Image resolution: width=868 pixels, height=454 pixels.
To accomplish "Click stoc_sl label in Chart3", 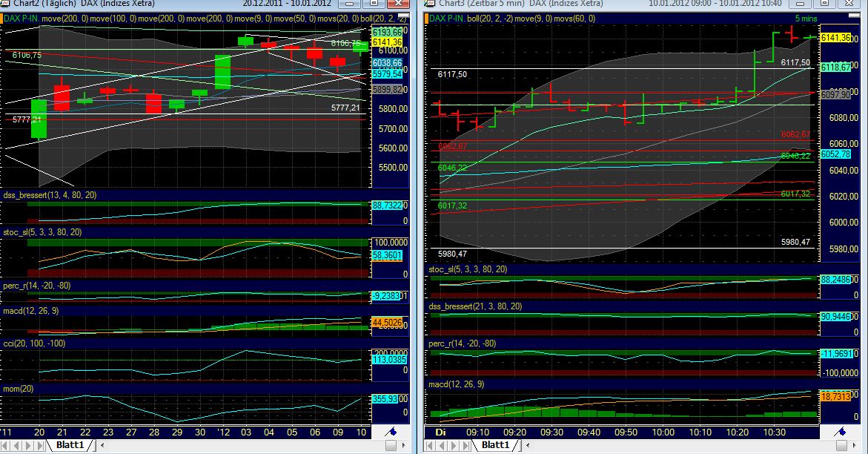I will pos(468,269).
